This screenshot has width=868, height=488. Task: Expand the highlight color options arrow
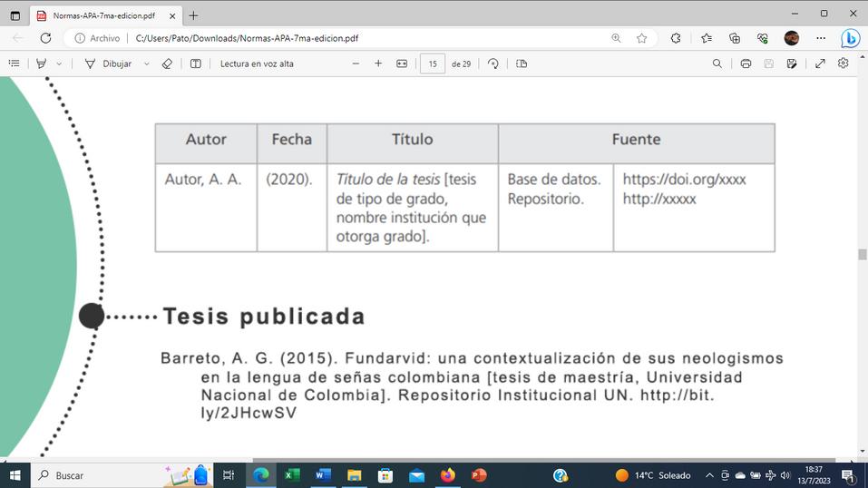click(x=59, y=63)
